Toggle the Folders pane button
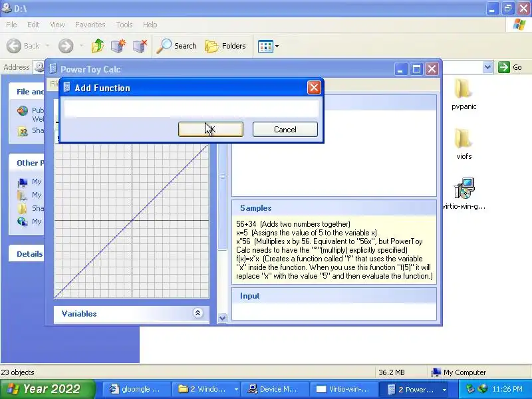This screenshot has height=399, width=532. pyautogui.click(x=225, y=46)
